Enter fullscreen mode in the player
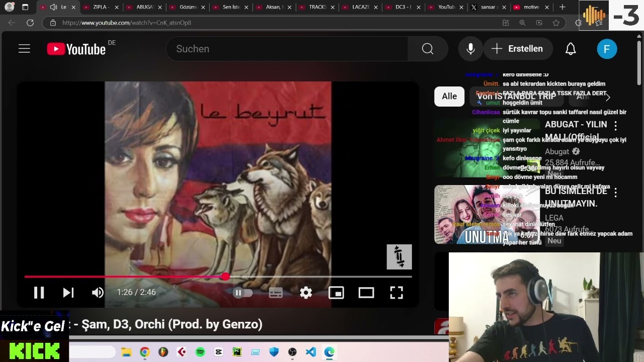Image resolution: width=644 pixels, height=362 pixels. [x=396, y=293]
